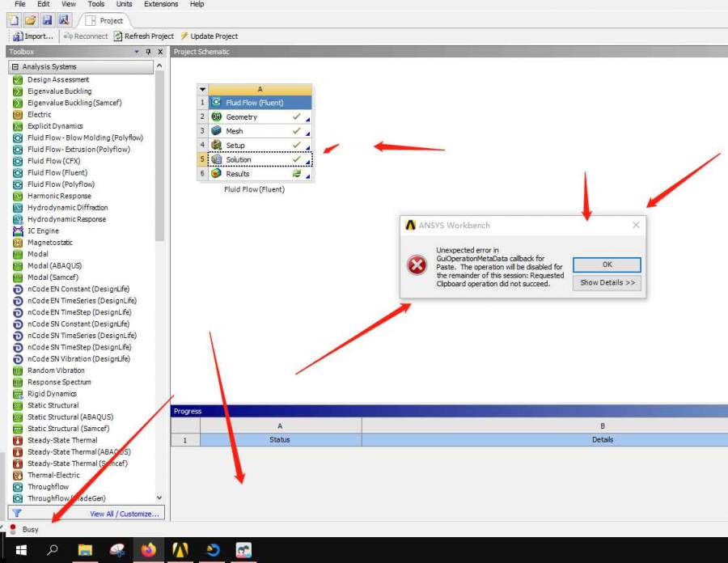Open Firefox from the Windows taskbar
Screen dimensions: 728x563
pyautogui.click(x=148, y=550)
